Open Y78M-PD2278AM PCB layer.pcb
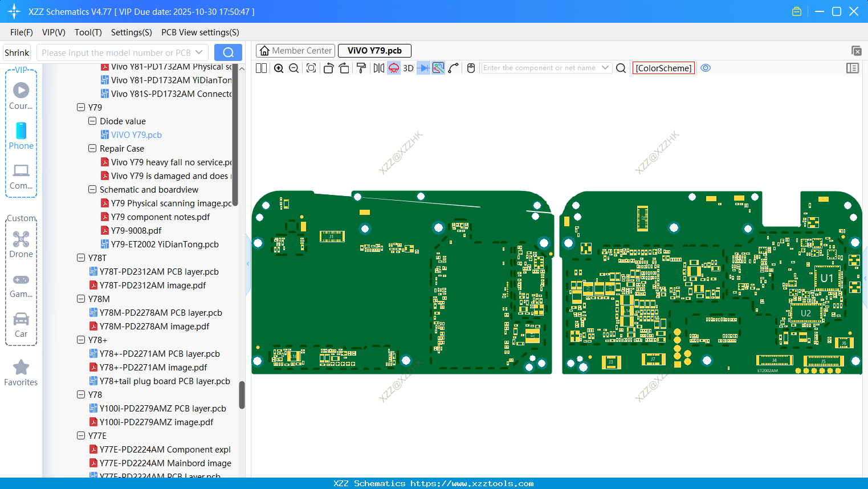868x489 pixels. click(161, 312)
